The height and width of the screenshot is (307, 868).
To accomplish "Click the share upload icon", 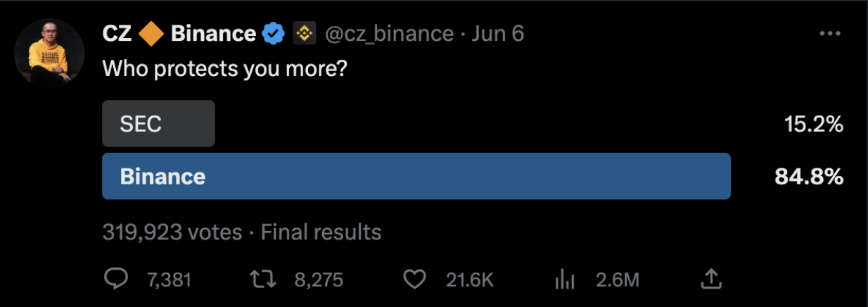I will [x=712, y=280].
